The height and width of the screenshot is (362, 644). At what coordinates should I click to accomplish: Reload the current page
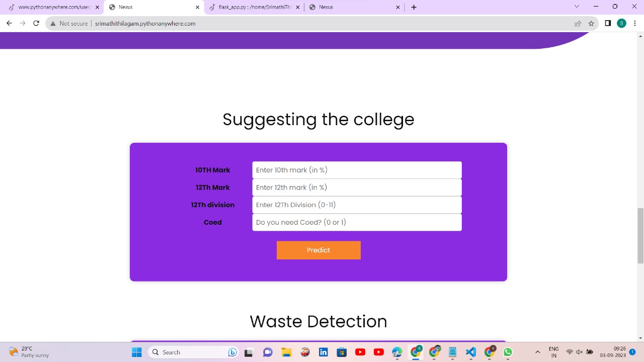tap(36, 23)
